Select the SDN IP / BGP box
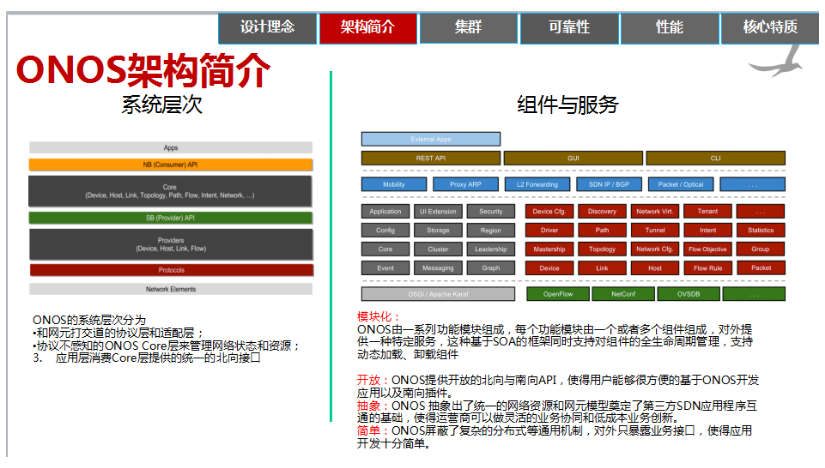The width and height of the screenshot is (825, 468). [609, 184]
